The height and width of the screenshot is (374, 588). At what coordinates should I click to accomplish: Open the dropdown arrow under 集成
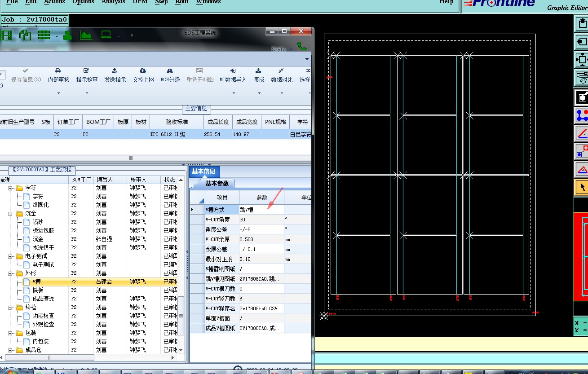click(259, 93)
